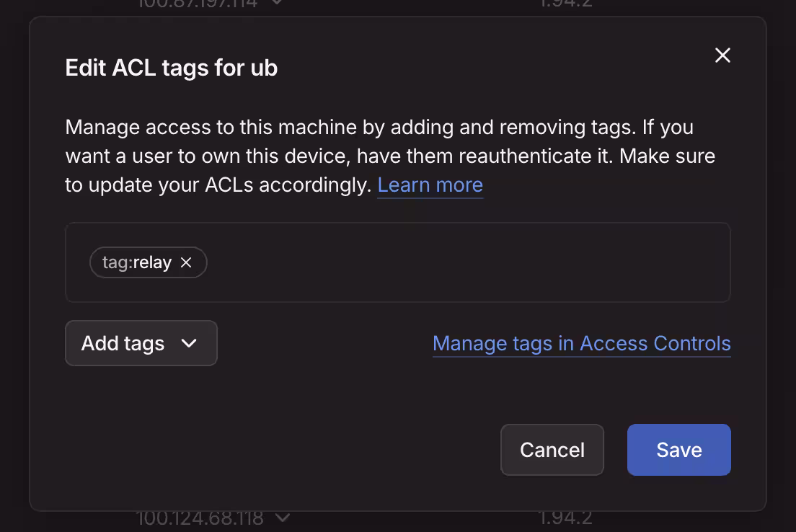Remove the tag:relay tag via its x
This screenshot has height=532, width=796.
pos(186,262)
